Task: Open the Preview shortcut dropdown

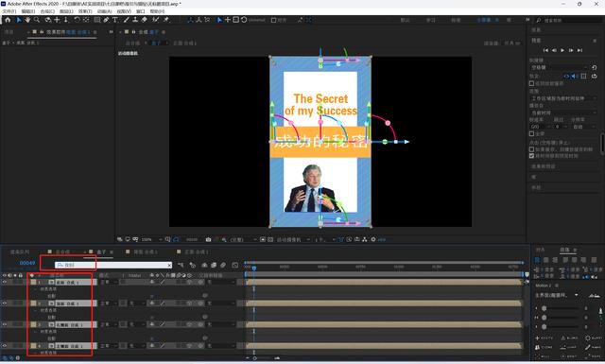Action: (x=559, y=67)
